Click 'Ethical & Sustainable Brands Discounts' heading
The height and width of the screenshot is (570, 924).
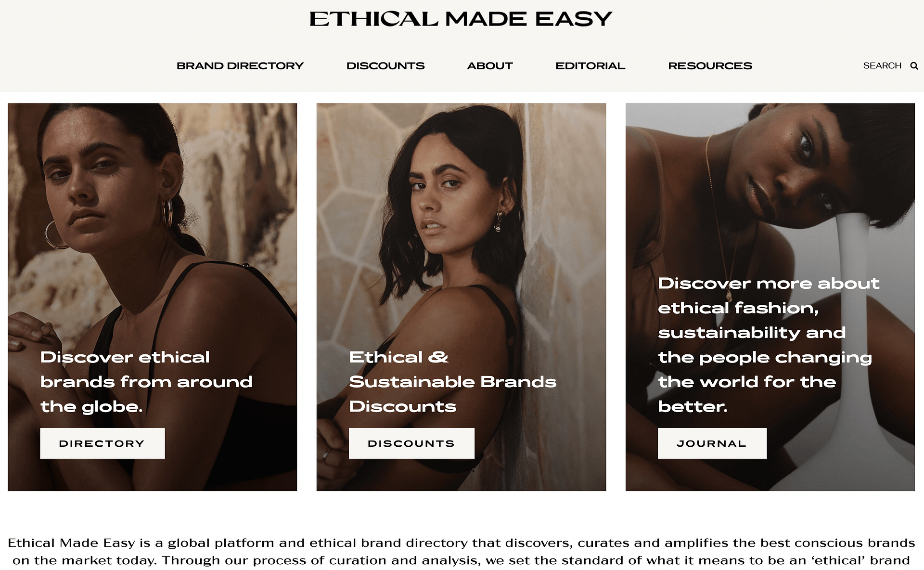coord(452,382)
